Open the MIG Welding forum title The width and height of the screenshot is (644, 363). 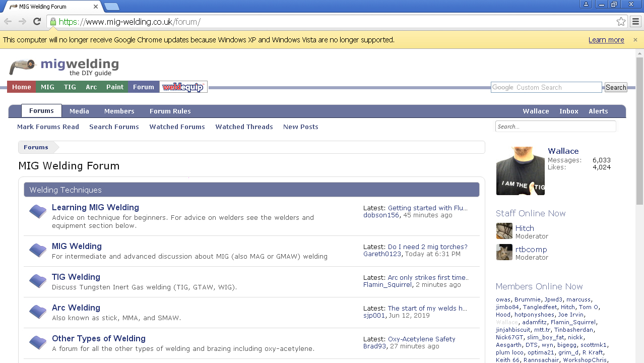[x=77, y=246]
